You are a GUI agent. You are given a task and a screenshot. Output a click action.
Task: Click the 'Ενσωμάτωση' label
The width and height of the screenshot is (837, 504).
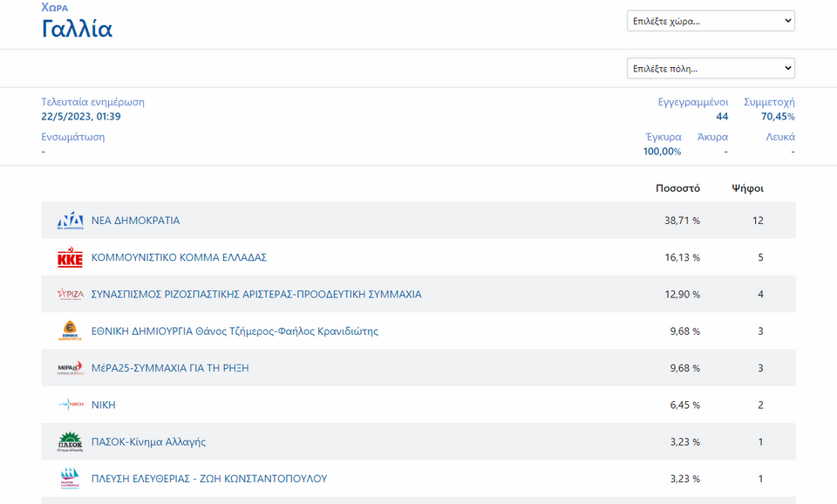[73, 137]
